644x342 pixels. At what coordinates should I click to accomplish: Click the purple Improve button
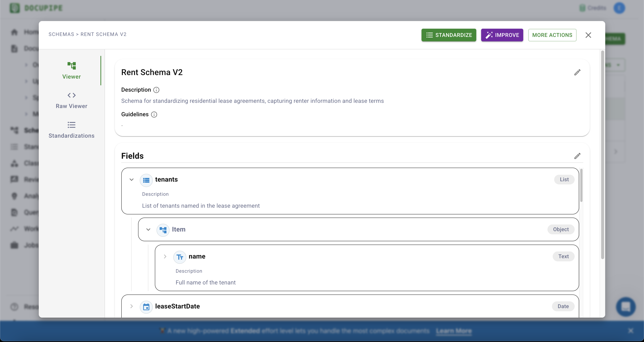click(x=502, y=35)
